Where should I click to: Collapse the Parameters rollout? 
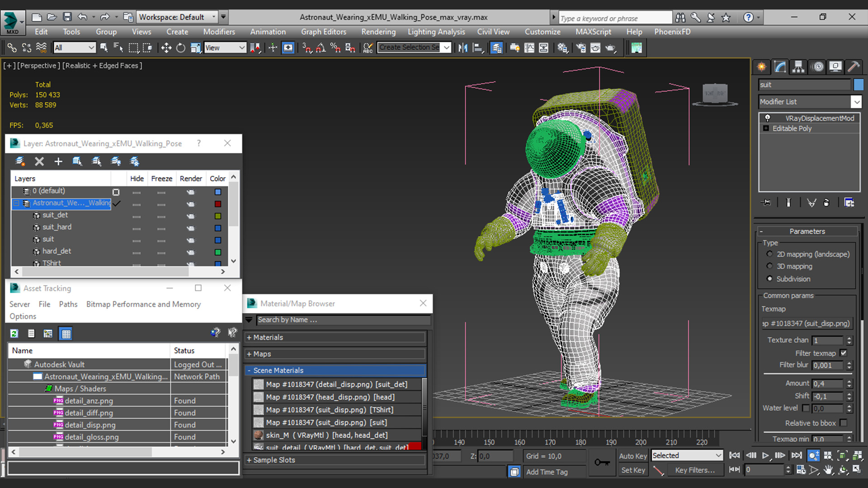pos(807,231)
